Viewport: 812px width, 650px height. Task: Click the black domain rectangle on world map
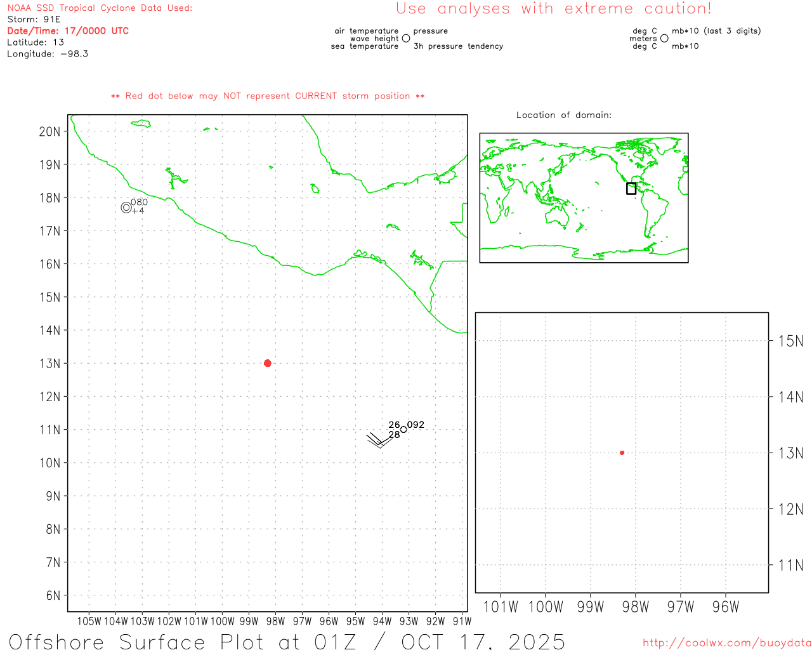(631, 189)
